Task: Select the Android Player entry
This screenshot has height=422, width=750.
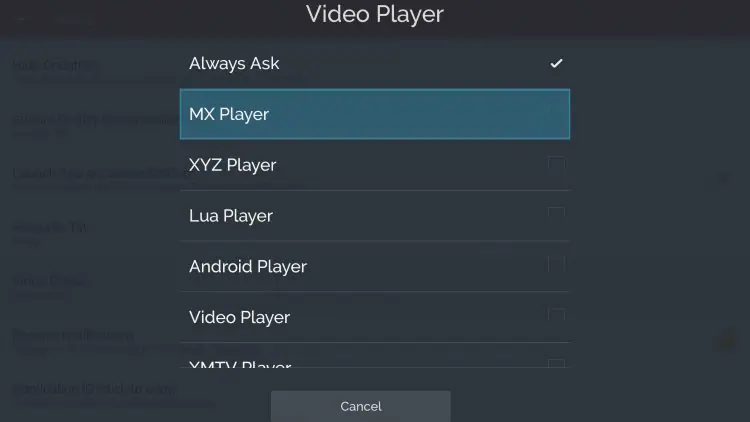Action: [375, 267]
